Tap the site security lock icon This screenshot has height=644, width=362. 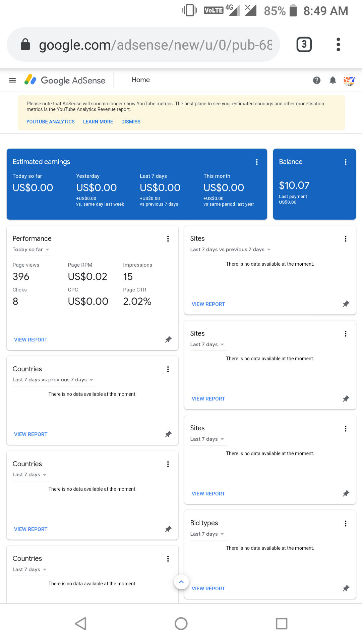[25, 44]
